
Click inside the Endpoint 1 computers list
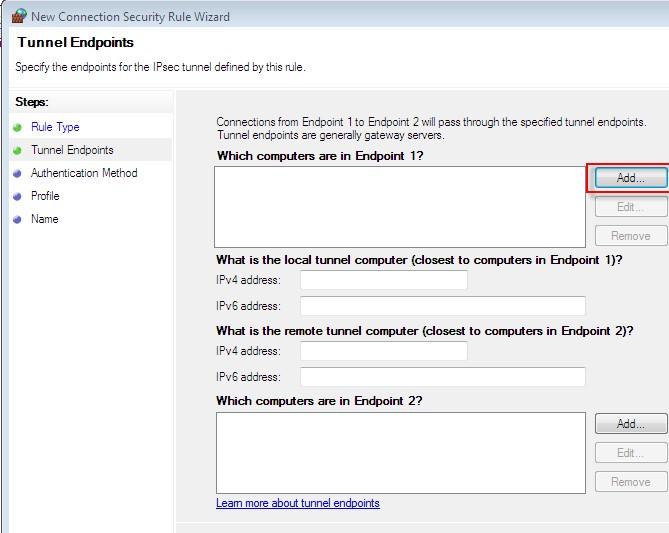400,206
